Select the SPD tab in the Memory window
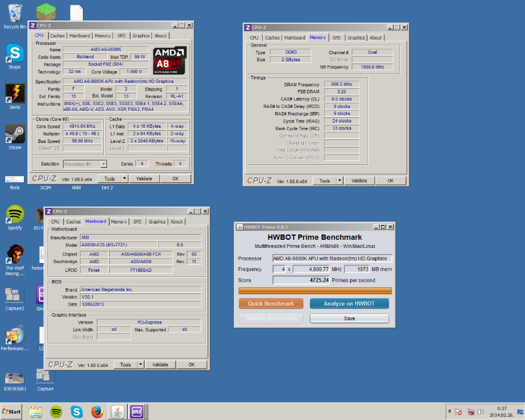The image size is (525, 420). tap(337, 38)
